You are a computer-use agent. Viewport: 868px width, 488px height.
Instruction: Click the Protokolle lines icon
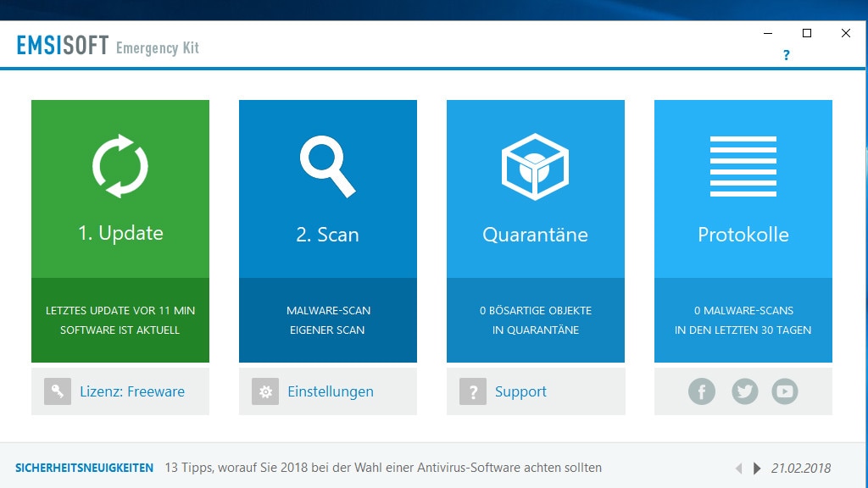pos(743,166)
